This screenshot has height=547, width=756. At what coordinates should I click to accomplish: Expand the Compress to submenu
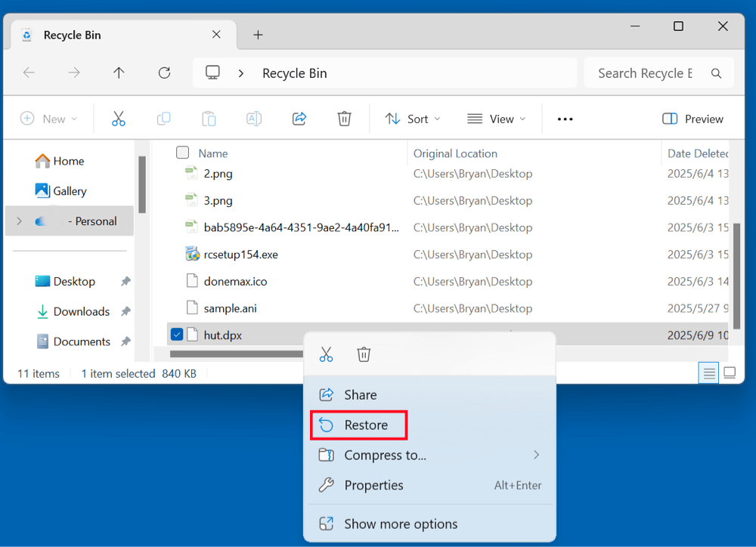(x=385, y=455)
